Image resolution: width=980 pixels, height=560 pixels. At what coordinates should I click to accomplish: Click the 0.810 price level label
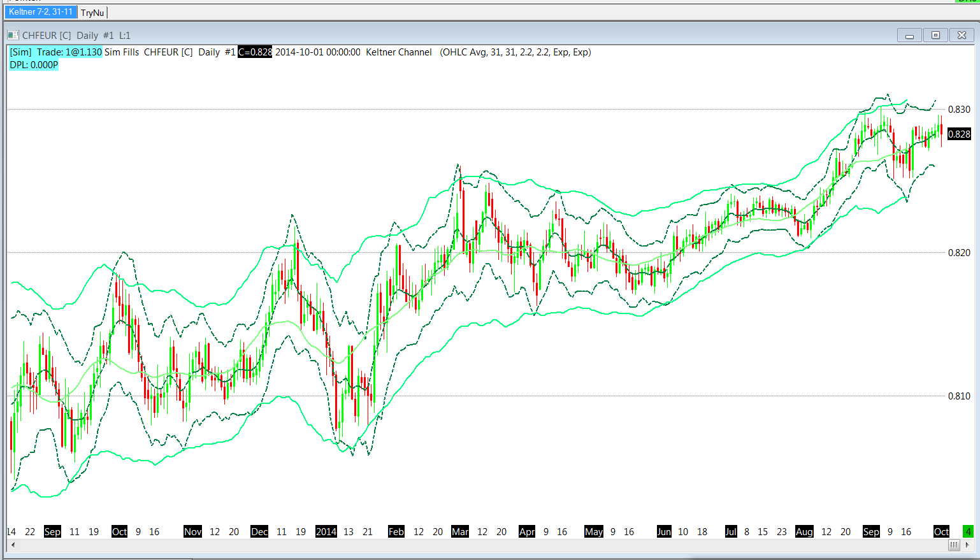[959, 396]
